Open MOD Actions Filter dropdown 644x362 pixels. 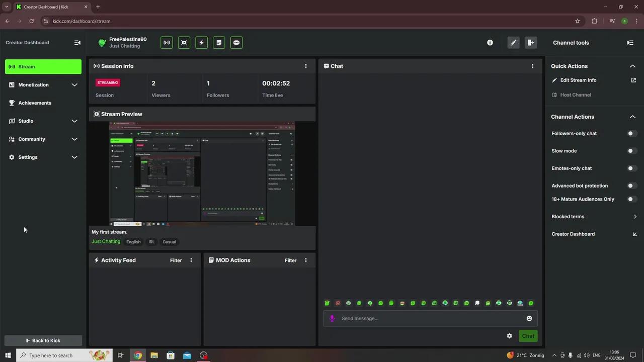pos(290,260)
